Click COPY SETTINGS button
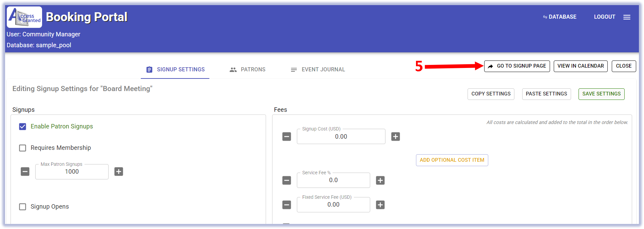The width and height of the screenshot is (644, 229). coord(491,94)
